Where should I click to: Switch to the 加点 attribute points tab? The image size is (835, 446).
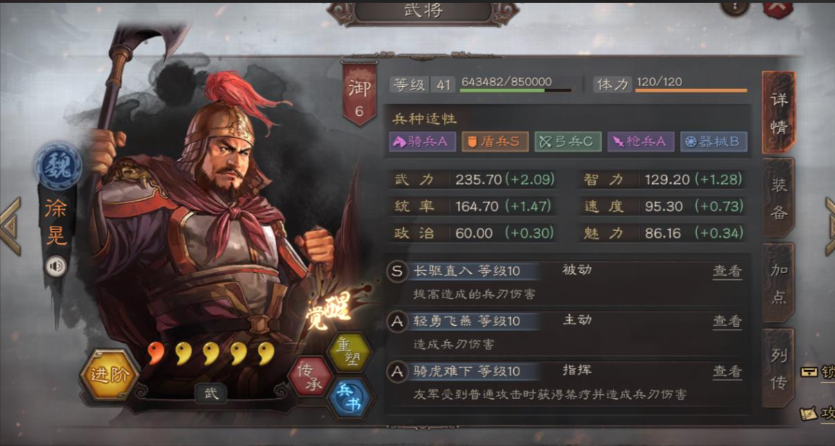tap(779, 283)
